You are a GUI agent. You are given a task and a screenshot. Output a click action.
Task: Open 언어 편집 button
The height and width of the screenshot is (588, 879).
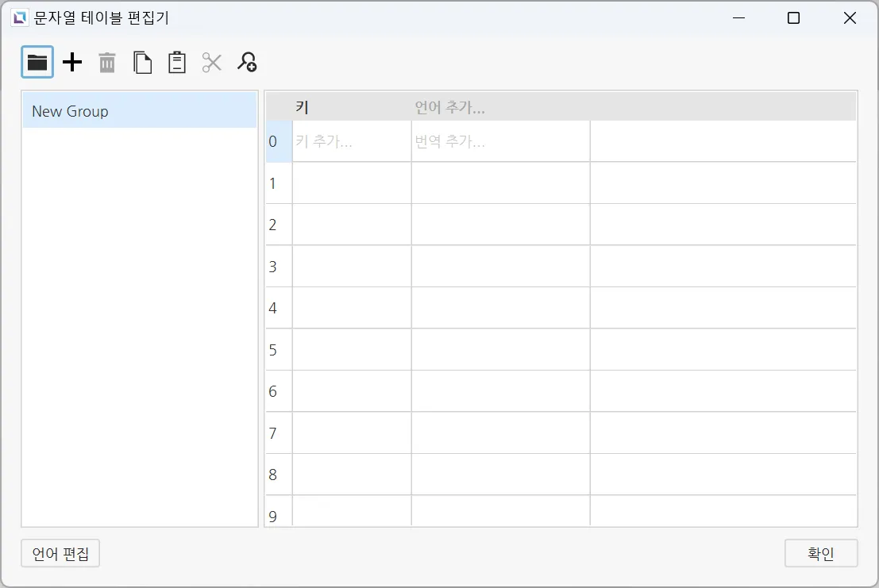tap(60, 554)
